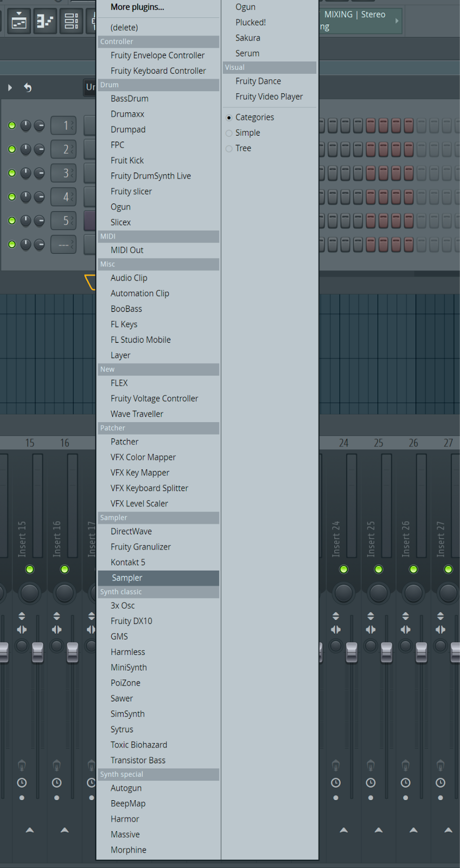Select Fruity Envelope Controller plugin
Viewport: 460px width, 868px height.
[x=158, y=55]
